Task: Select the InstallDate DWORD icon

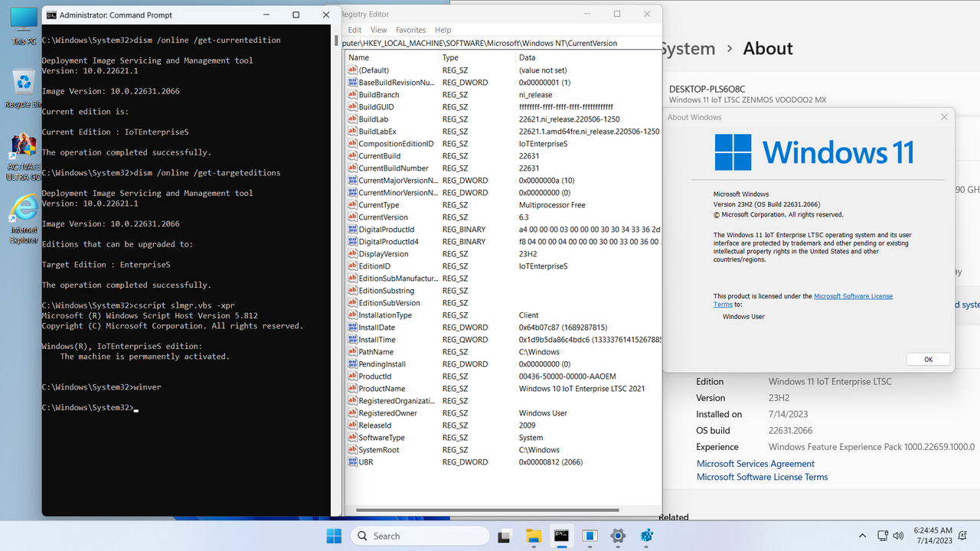Action: tap(352, 328)
